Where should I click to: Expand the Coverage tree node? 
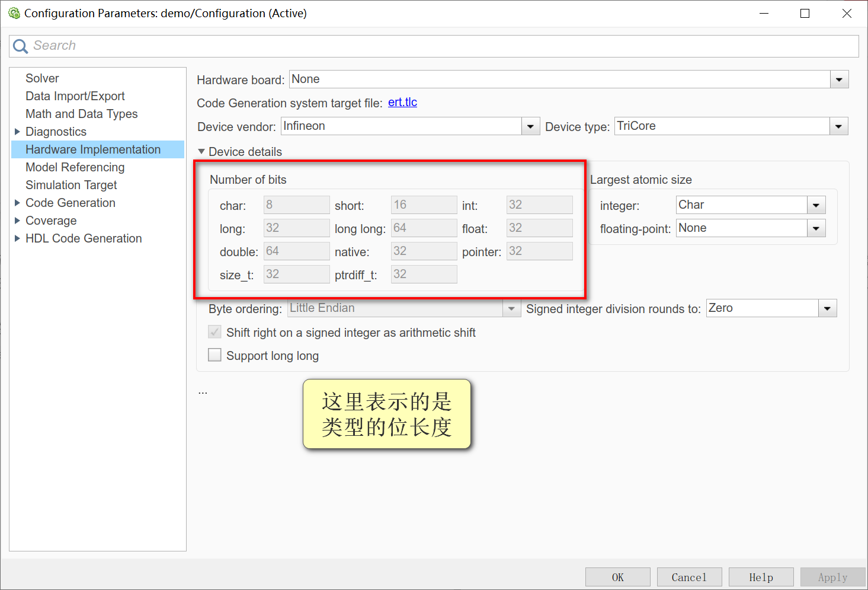[x=17, y=221]
